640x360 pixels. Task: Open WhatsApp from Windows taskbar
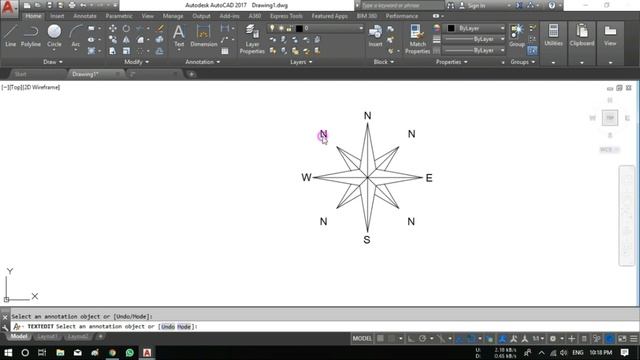coord(130,352)
